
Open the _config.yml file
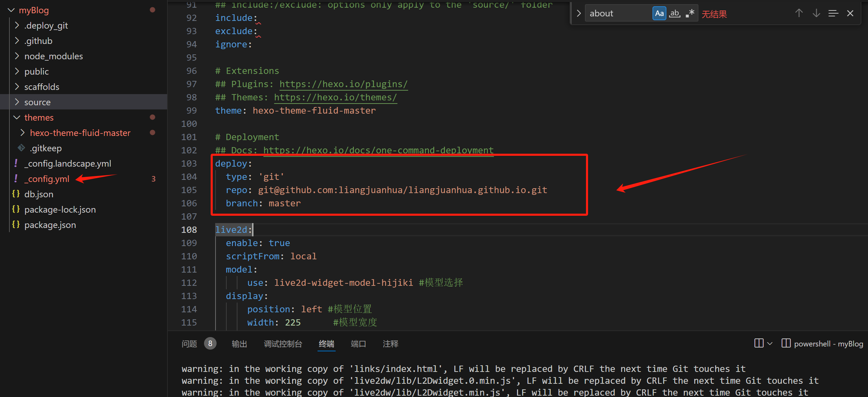47,179
